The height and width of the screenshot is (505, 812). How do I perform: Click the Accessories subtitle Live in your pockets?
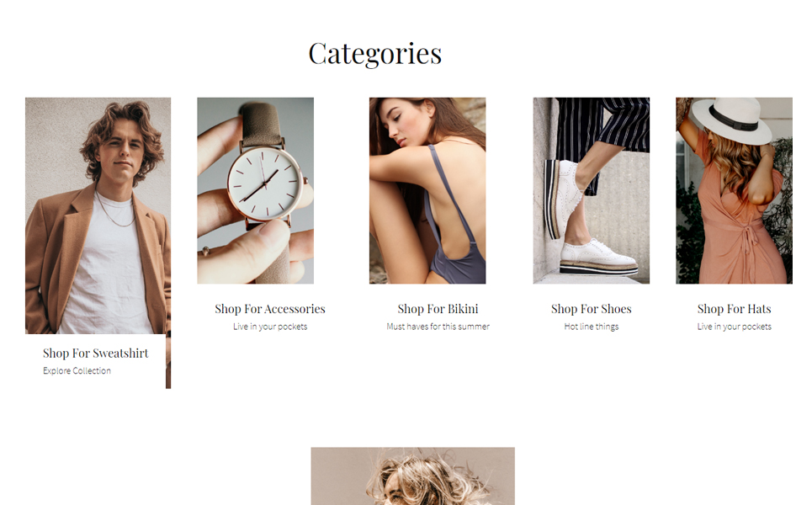(x=270, y=327)
